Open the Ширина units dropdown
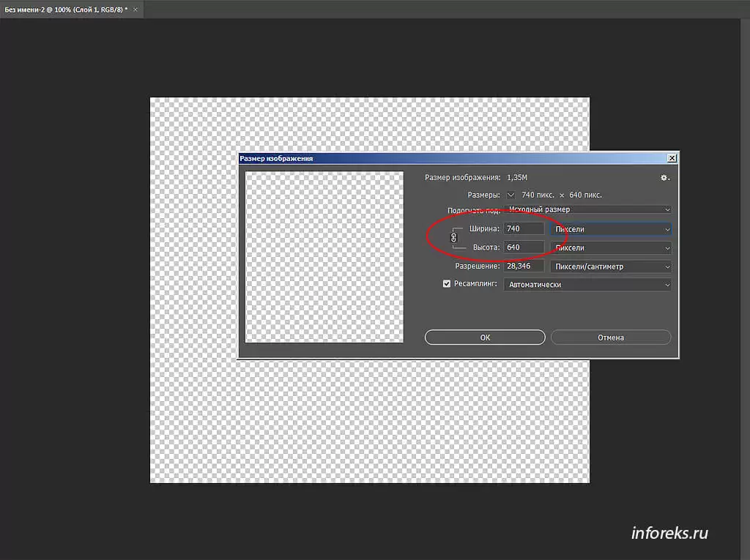Image resolution: width=750 pixels, height=560 pixels. tap(610, 229)
